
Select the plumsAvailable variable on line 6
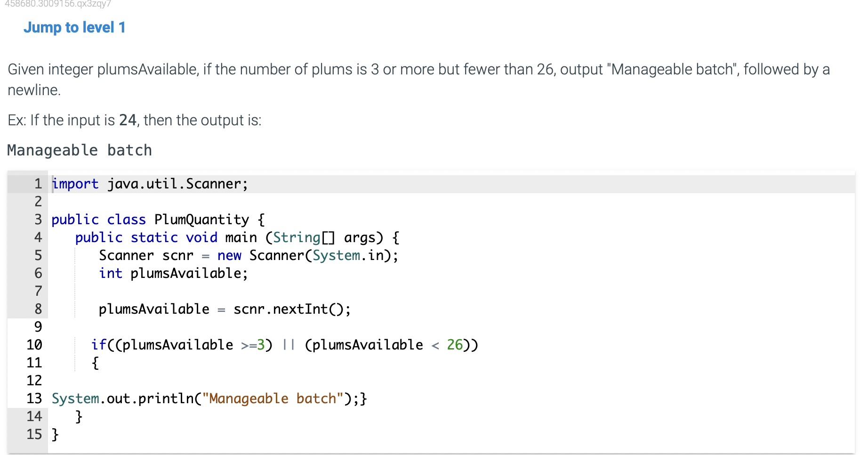point(188,273)
